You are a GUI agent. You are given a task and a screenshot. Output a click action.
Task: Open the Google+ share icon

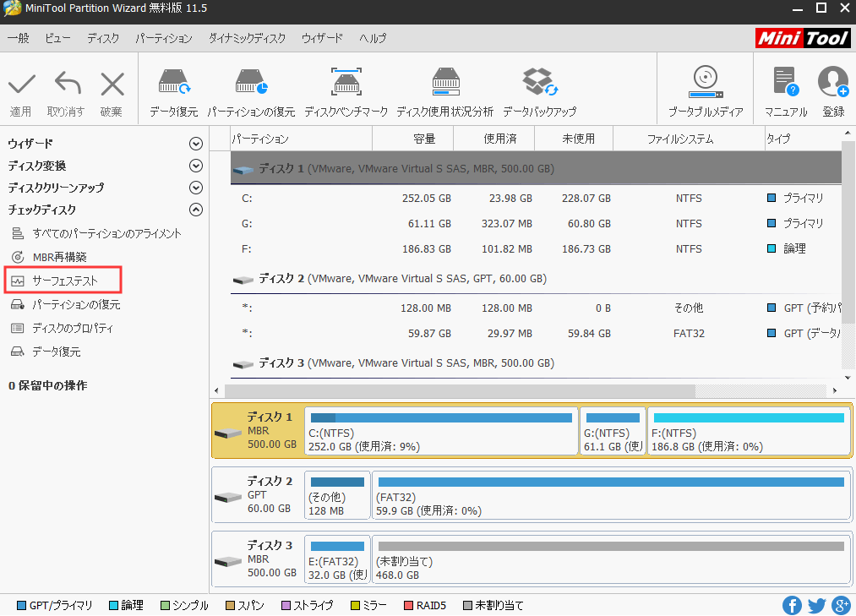coord(842,605)
